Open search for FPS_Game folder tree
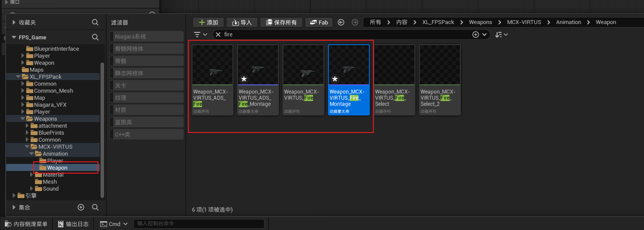The width and height of the screenshot is (644, 230). click(x=95, y=37)
